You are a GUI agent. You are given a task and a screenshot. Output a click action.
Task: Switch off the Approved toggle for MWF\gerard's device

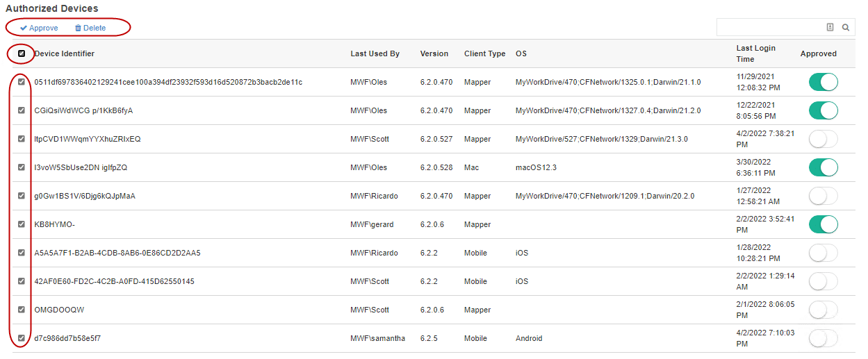[823, 224]
